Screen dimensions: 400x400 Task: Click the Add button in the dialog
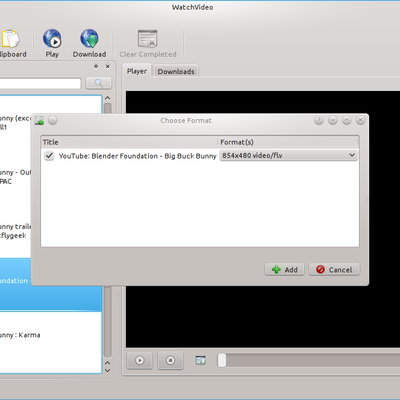(x=284, y=269)
